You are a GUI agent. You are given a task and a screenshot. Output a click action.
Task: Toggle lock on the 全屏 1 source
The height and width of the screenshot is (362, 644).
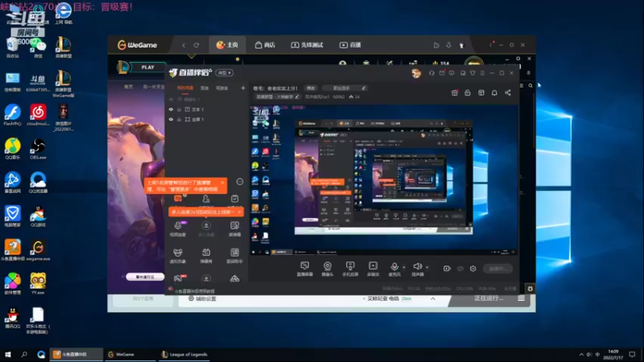pyautogui.click(x=179, y=119)
